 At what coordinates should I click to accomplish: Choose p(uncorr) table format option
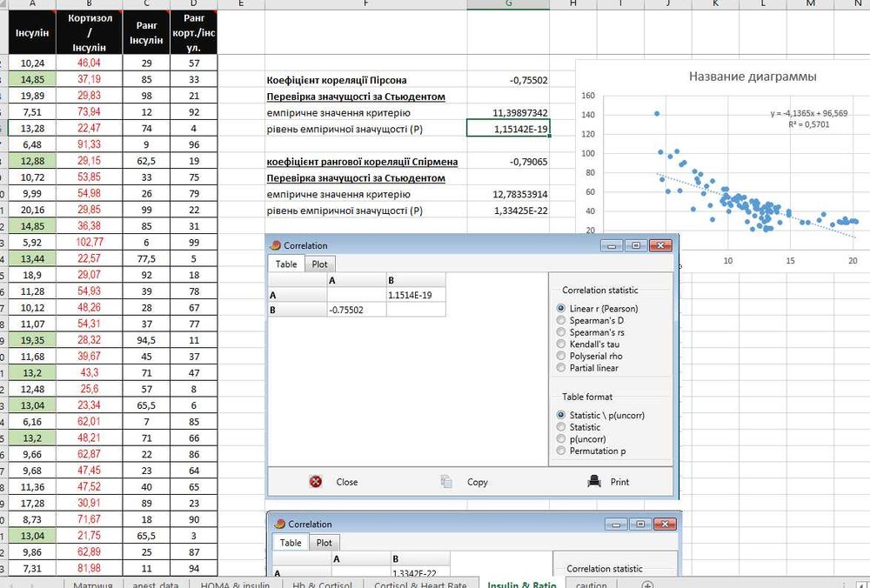(561, 438)
